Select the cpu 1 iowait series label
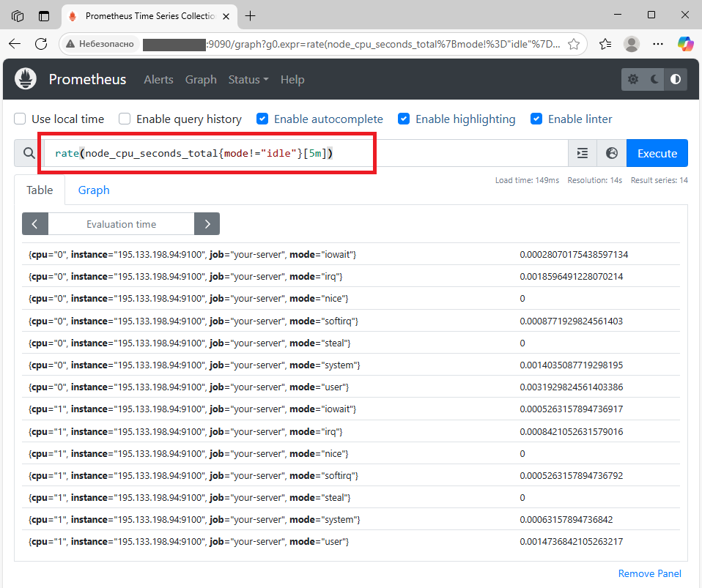 [x=193, y=409]
